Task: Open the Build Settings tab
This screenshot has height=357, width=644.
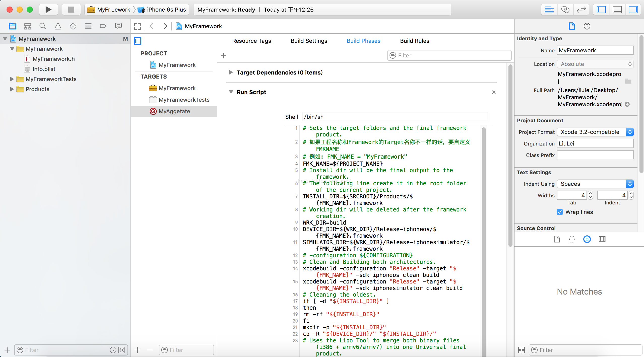Action: pos(309,41)
